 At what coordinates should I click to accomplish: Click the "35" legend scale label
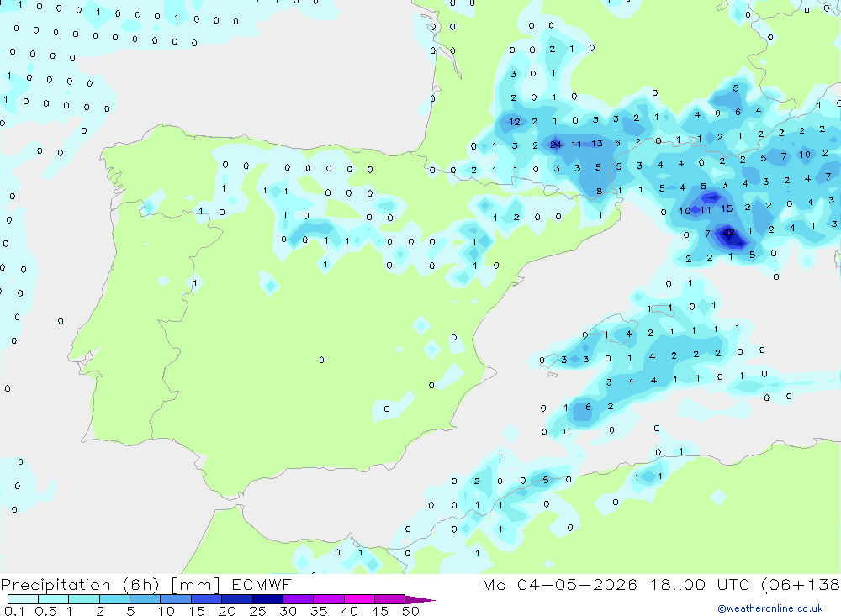pos(319,611)
